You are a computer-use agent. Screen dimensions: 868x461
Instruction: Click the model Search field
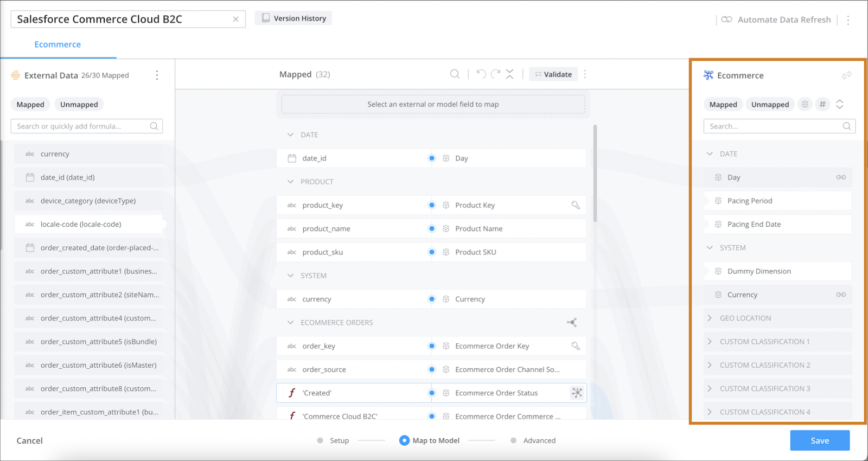780,126
